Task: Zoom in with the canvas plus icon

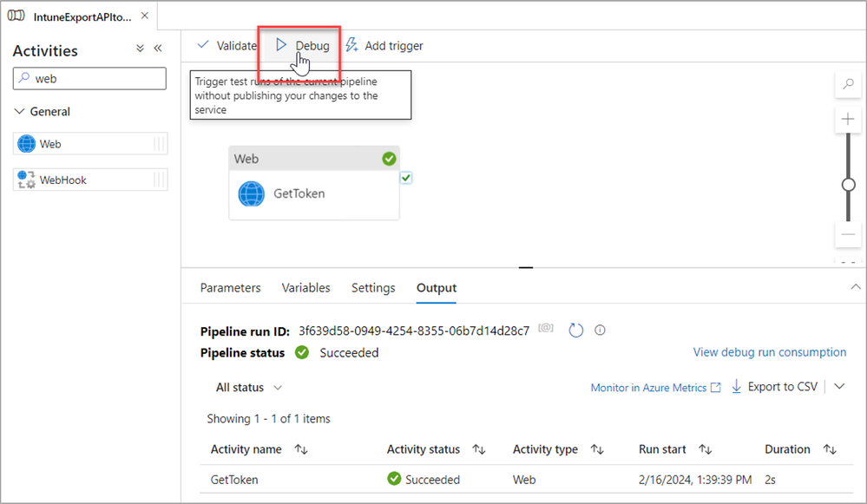Action: [848, 120]
